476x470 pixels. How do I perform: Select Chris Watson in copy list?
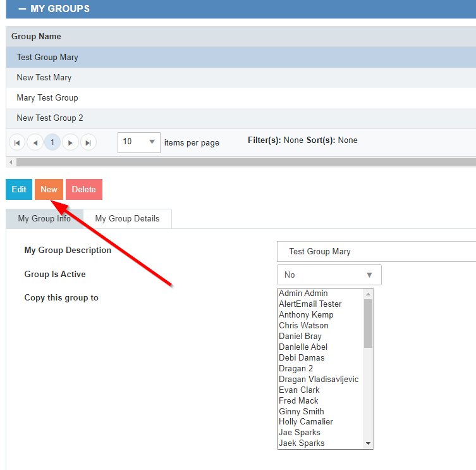(320, 325)
